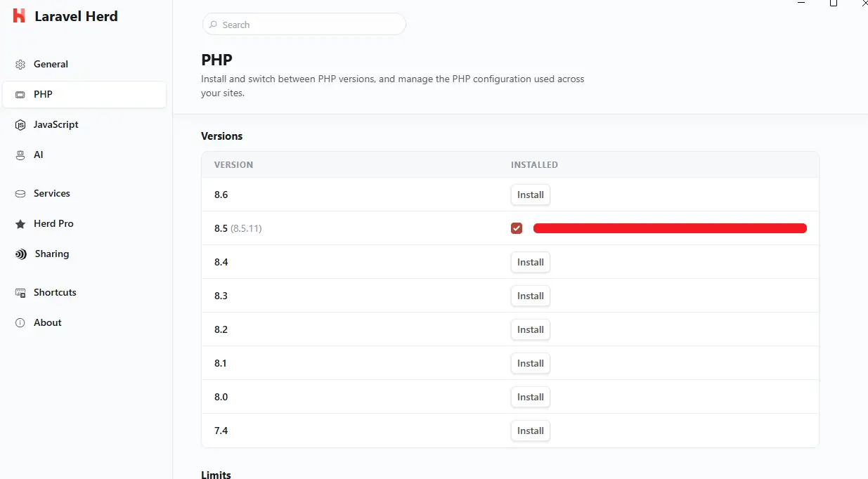Click the PHP sidebar icon
The image size is (868, 479).
(x=20, y=95)
